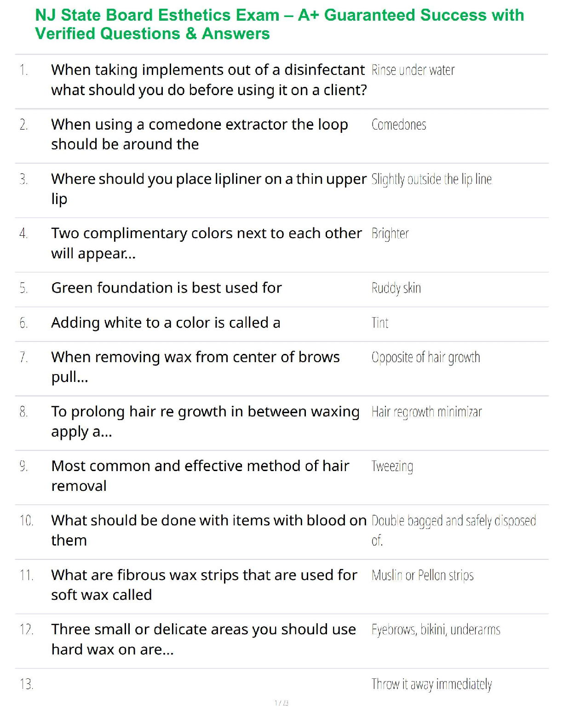Click the answer "Eyebrows, bikini, underarms"
The width and height of the screenshot is (563, 728).
pyautogui.click(x=436, y=630)
